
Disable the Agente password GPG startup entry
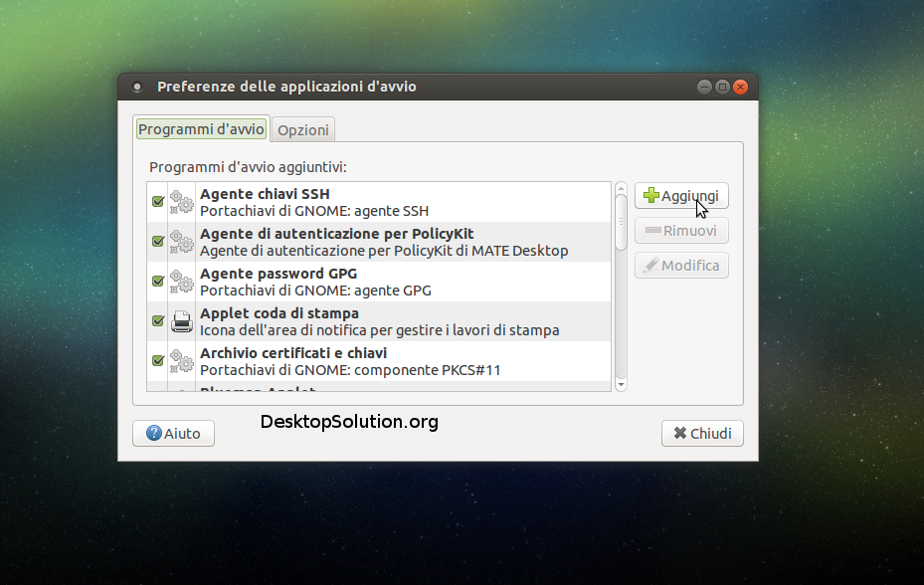158,282
